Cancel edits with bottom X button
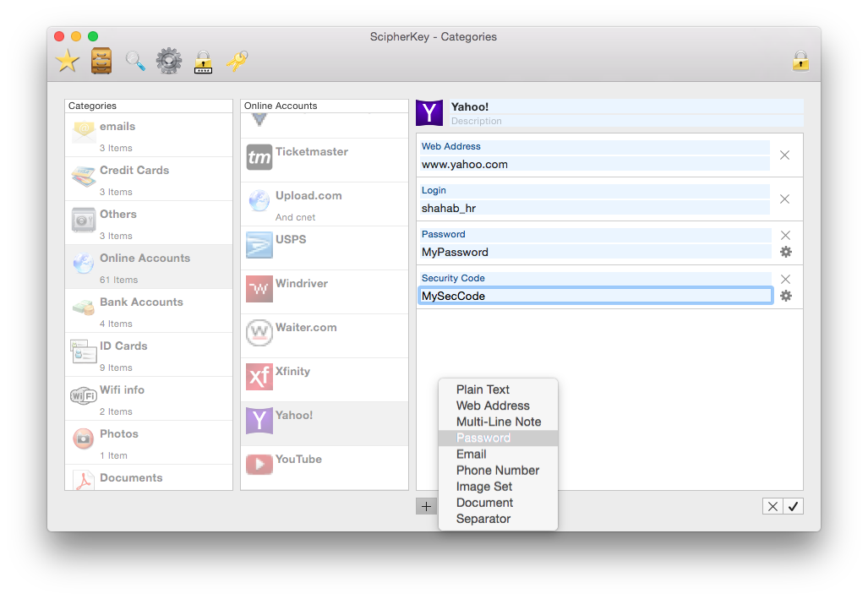868x599 pixels. coord(772,506)
